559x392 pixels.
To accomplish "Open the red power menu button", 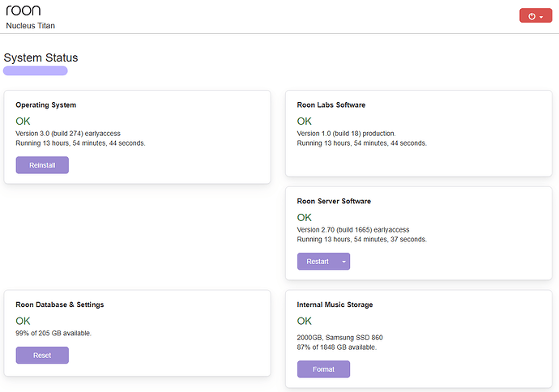I will click(536, 16).
